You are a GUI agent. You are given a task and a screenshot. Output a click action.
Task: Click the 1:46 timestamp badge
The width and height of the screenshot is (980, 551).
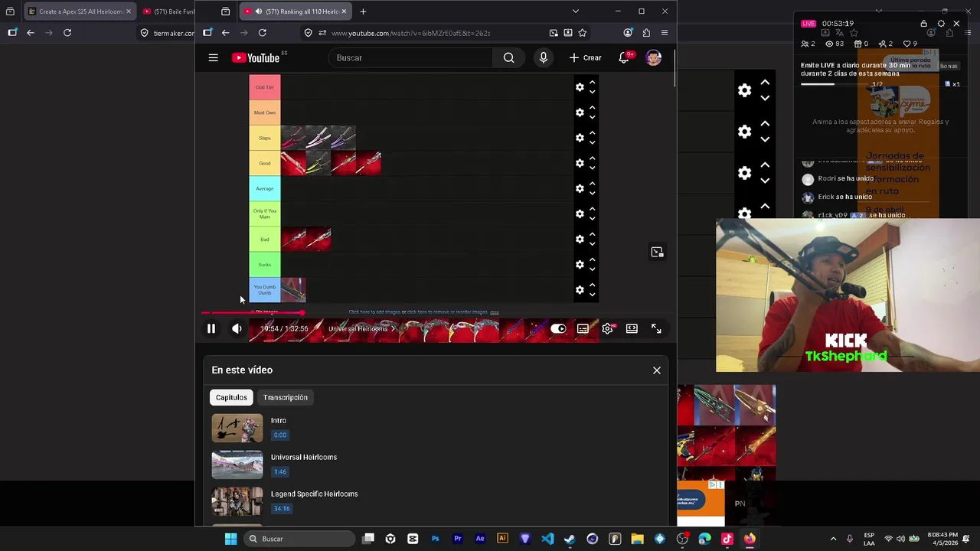[280, 471]
